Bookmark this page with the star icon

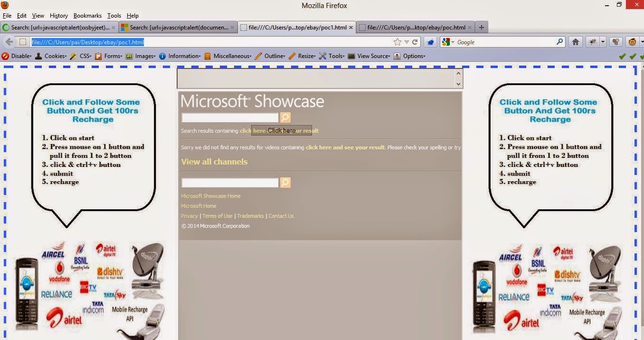pos(398,42)
